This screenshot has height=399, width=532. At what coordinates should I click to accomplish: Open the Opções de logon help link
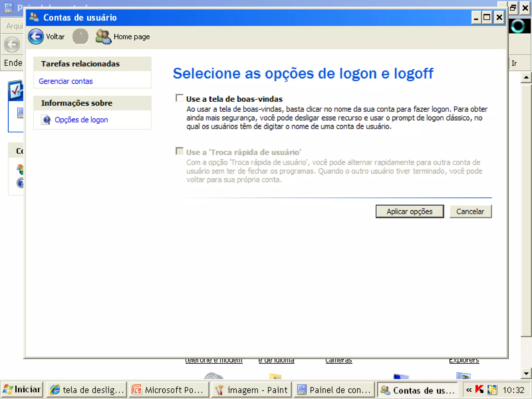81,120
